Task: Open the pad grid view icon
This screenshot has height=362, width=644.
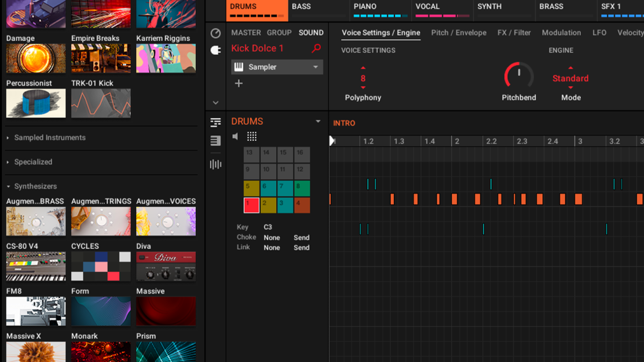Action: click(x=252, y=136)
